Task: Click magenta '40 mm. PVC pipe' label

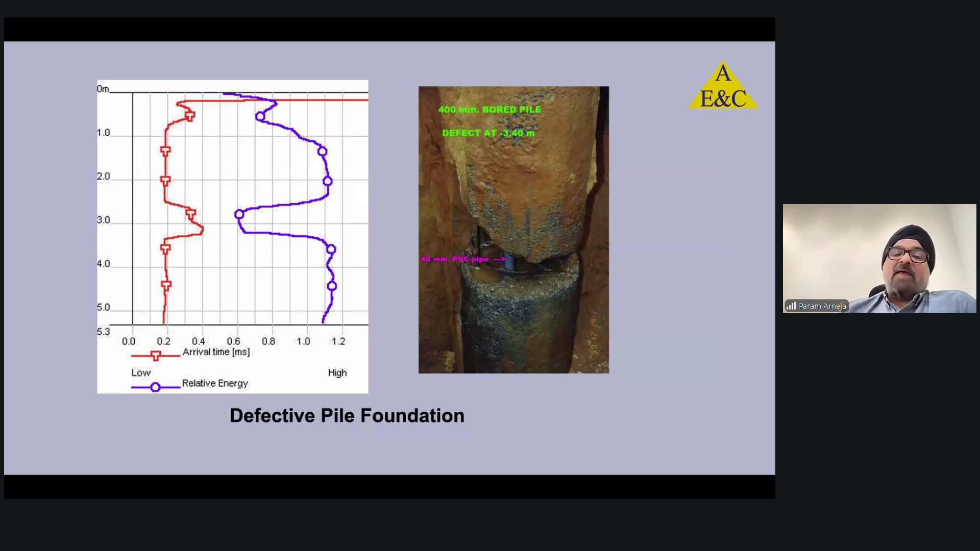Action: coord(454,259)
